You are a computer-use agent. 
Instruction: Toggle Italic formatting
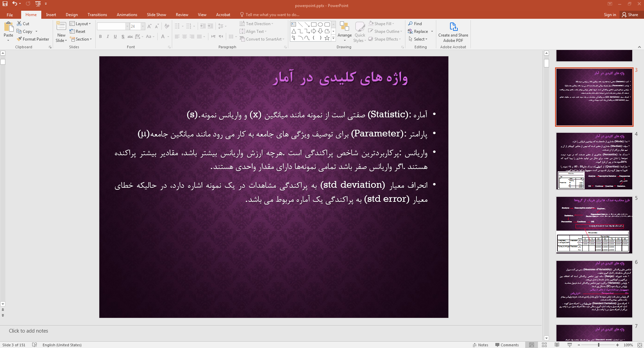point(108,37)
